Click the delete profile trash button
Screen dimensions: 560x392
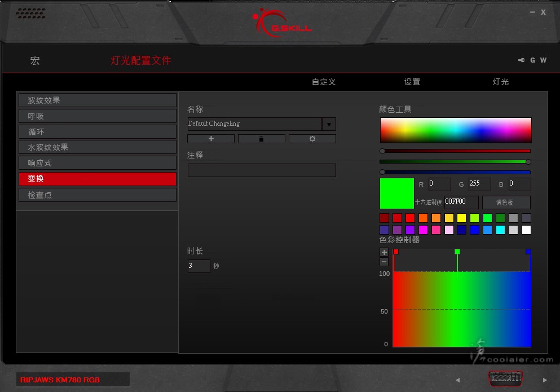click(262, 139)
